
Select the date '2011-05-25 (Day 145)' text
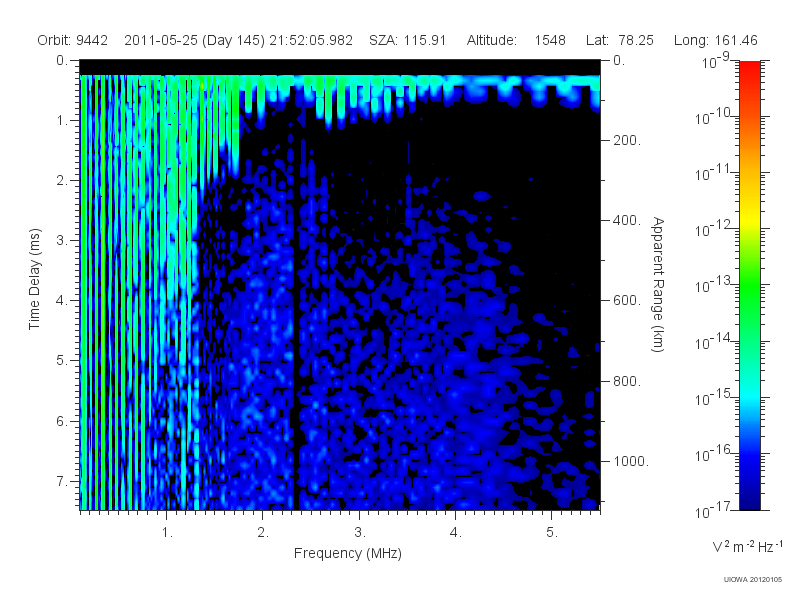pyautogui.click(x=194, y=40)
